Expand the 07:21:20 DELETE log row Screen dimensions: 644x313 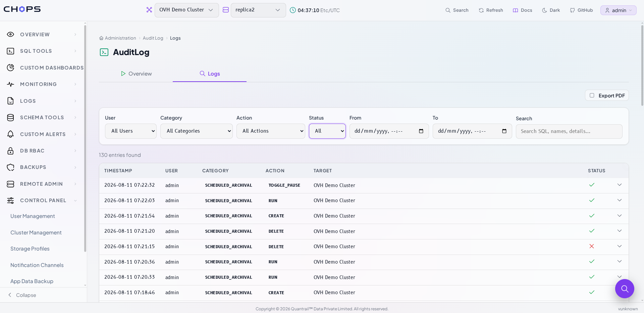point(620,231)
